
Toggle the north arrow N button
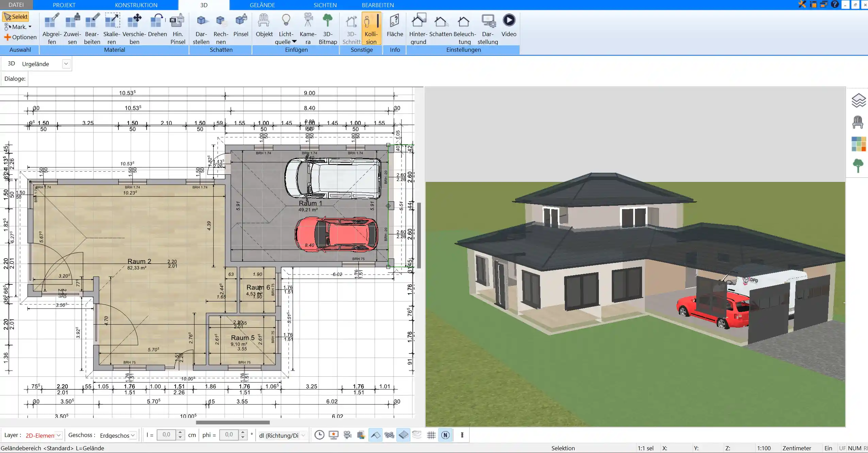point(445,435)
